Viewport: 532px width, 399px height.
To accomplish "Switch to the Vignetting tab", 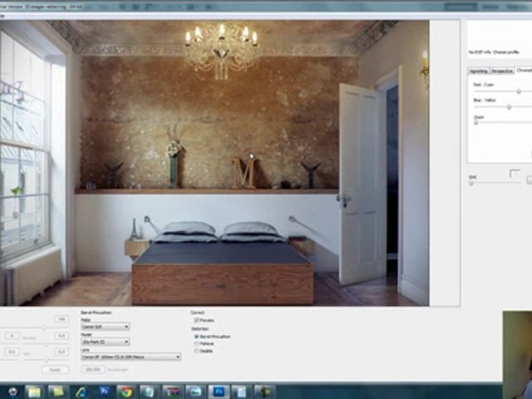I will click(479, 71).
